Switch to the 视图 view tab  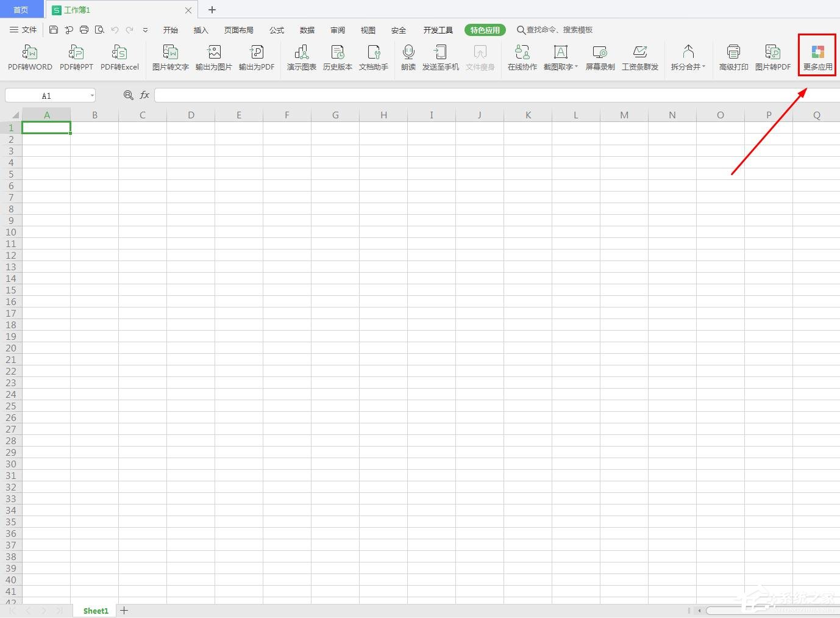click(x=368, y=30)
